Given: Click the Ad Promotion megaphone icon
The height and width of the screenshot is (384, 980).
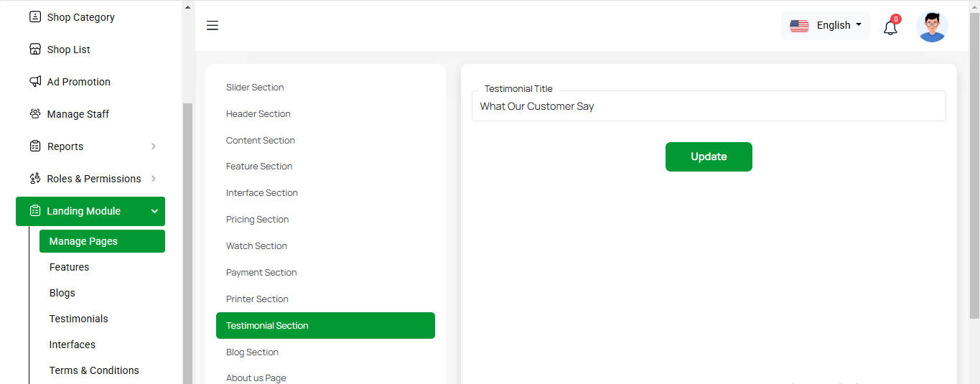Looking at the screenshot, I should click(34, 81).
